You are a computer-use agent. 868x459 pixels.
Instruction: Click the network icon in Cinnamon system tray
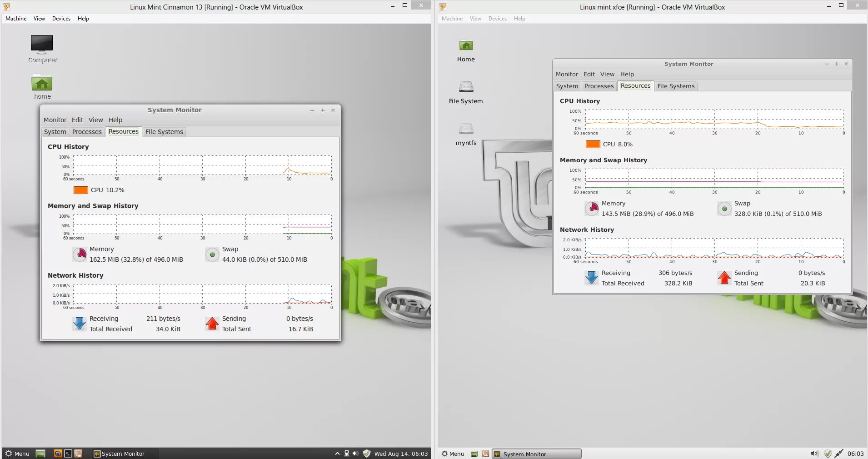[347, 454]
